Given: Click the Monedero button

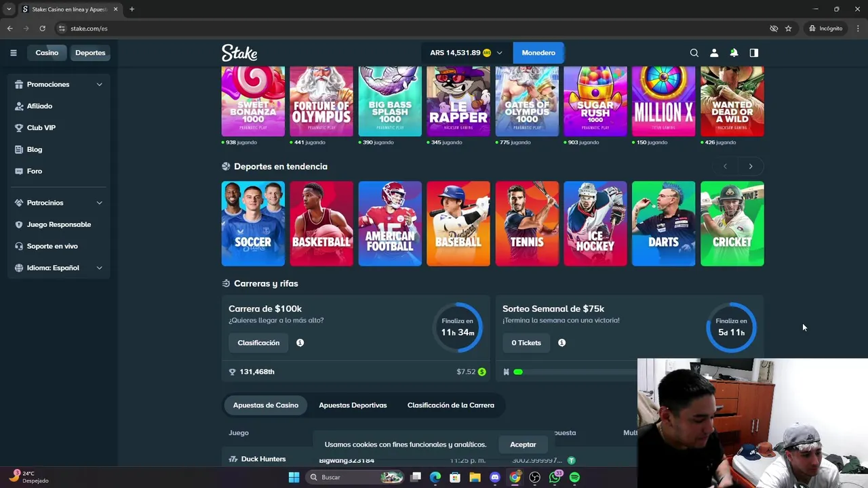Looking at the screenshot, I should [538, 53].
